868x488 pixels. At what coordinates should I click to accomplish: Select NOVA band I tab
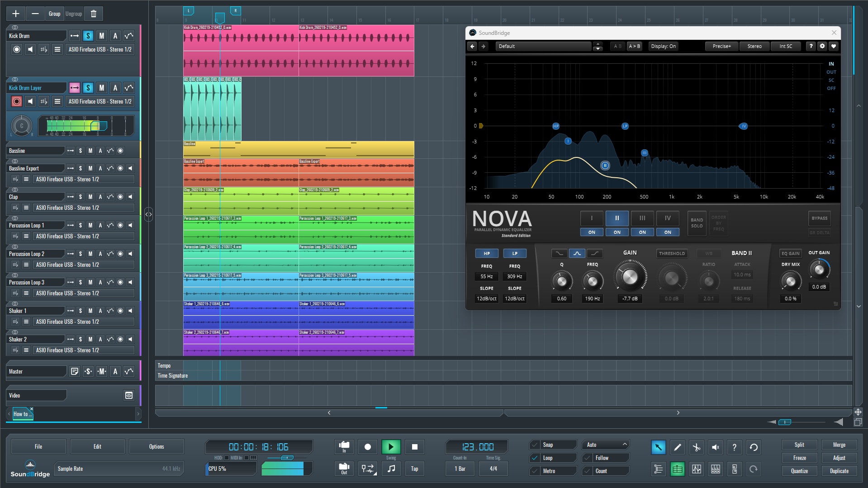[x=592, y=218]
